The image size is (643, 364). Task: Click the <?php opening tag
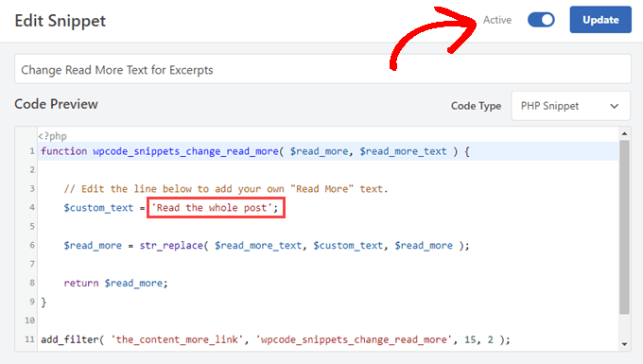pyautogui.click(x=52, y=136)
